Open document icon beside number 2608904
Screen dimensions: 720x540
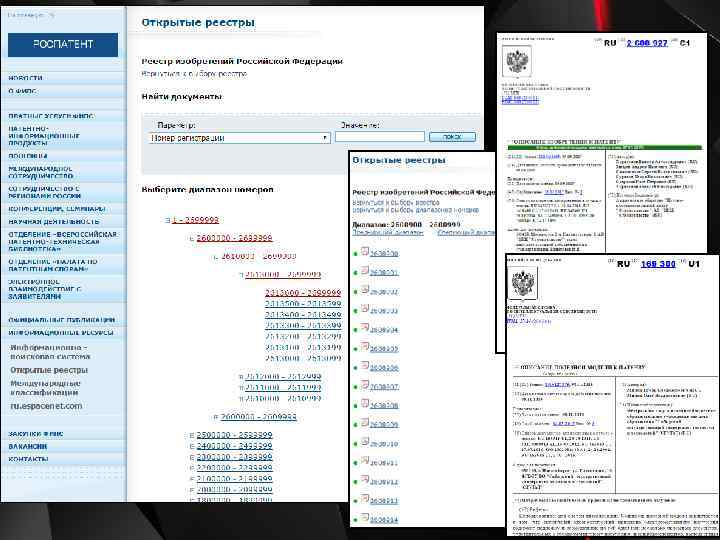coord(365,327)
